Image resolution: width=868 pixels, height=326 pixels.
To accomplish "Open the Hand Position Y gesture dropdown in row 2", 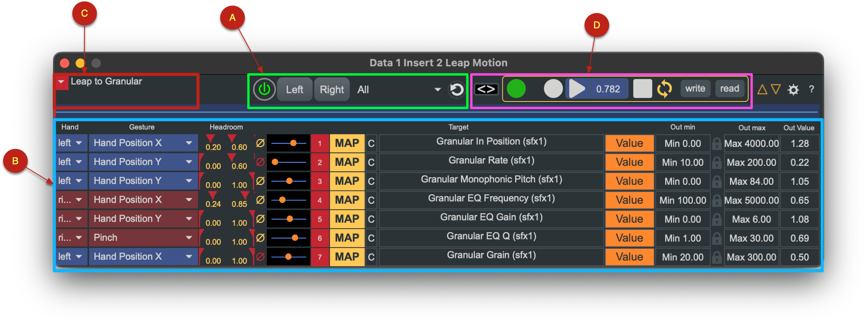I will pos(143,162).
